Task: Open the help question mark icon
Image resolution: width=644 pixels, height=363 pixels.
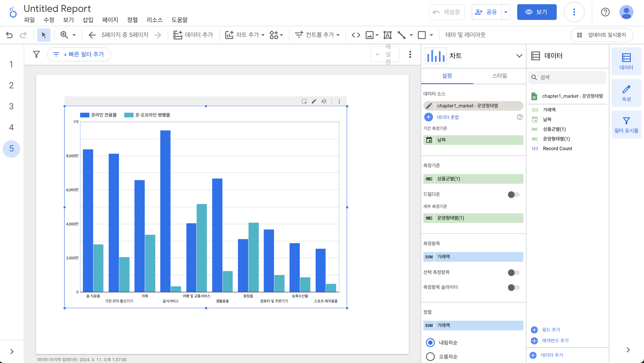Action: coord(605,12)
